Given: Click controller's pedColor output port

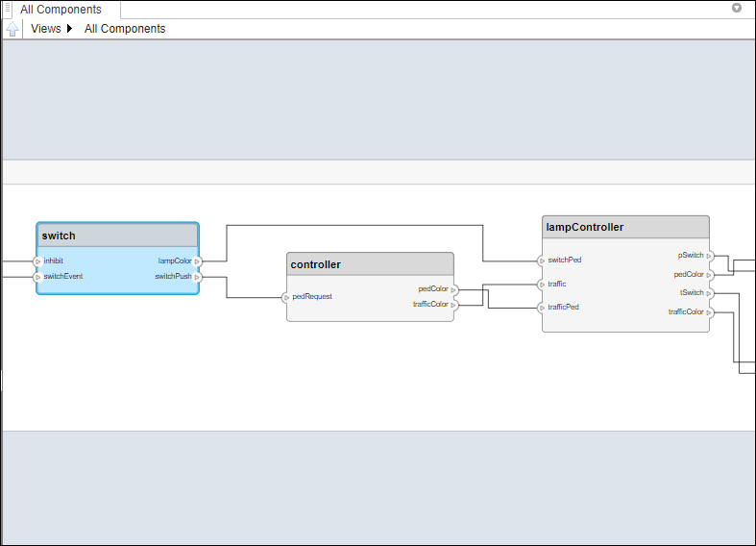Looking at the screenshot, I should coord(453,289).
